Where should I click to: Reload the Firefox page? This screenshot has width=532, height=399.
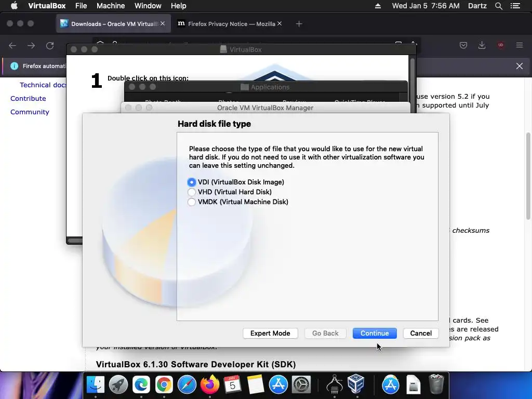tap(50, 46)
